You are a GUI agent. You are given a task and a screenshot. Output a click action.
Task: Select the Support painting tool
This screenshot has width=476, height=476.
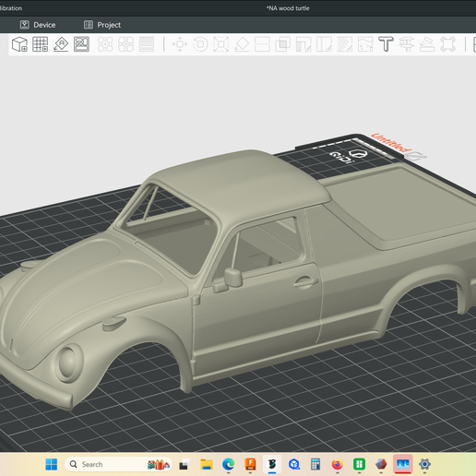click(x=303, y=44)
